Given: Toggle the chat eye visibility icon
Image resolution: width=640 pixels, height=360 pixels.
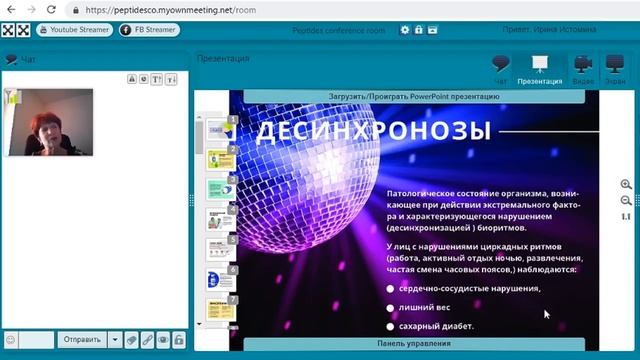Looking at the screenshot, I should tap(163, 340).
